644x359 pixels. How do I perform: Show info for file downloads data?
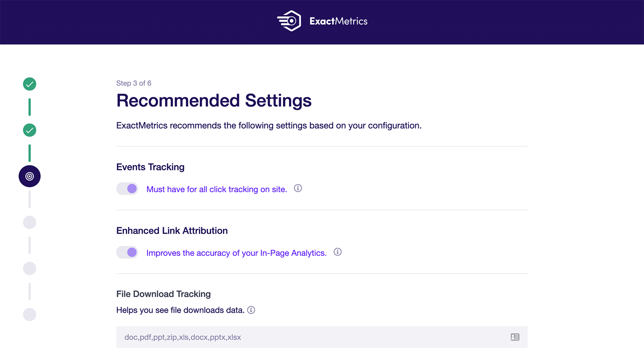[251, 310]
